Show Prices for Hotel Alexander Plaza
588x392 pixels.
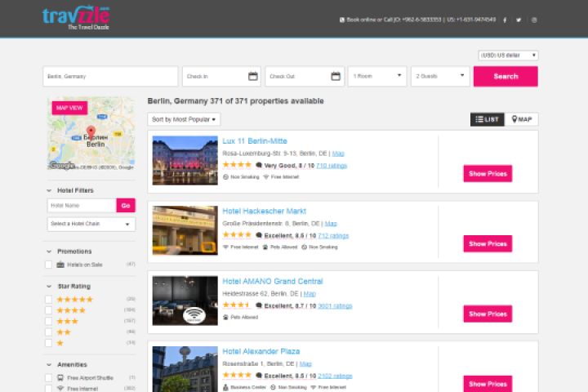488,384
